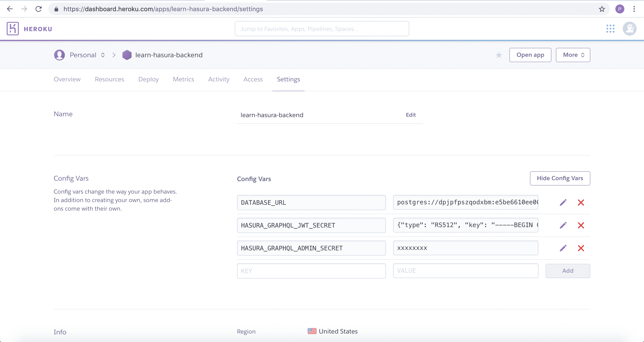Reload the page with refresh icon

[38, 9]
